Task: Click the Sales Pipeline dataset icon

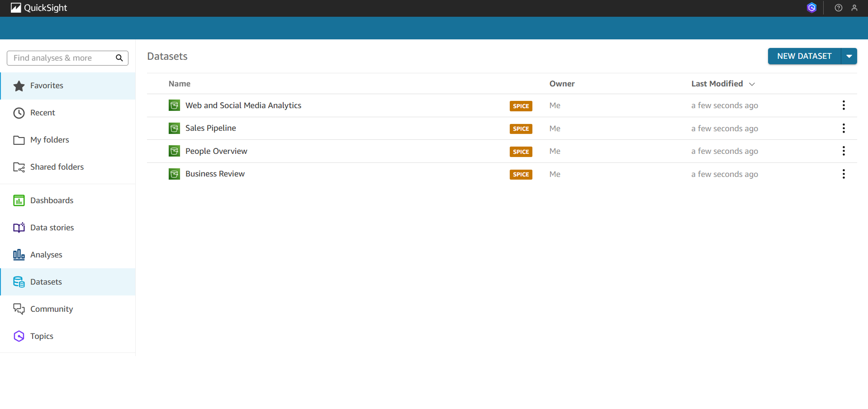Action: [174, 128]
